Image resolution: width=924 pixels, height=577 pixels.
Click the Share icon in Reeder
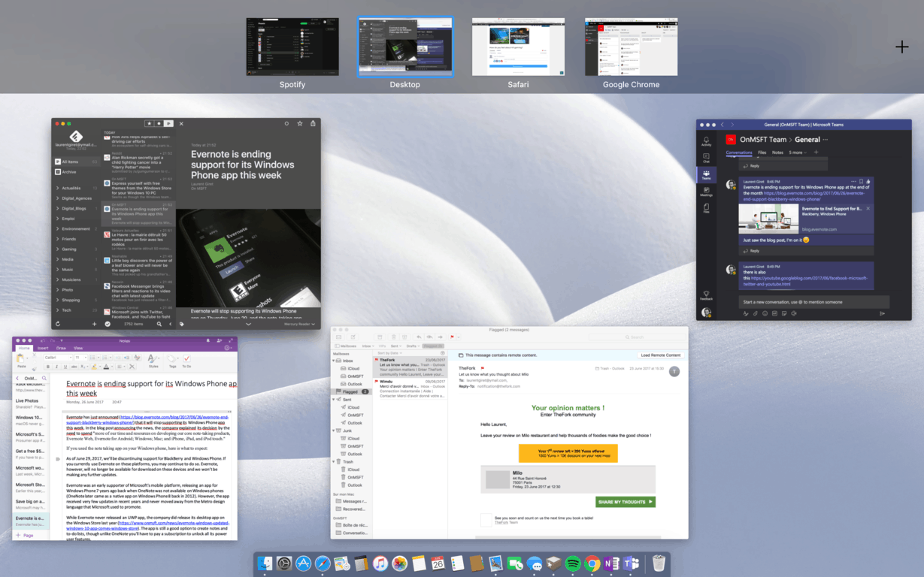[x=314, y=123]
